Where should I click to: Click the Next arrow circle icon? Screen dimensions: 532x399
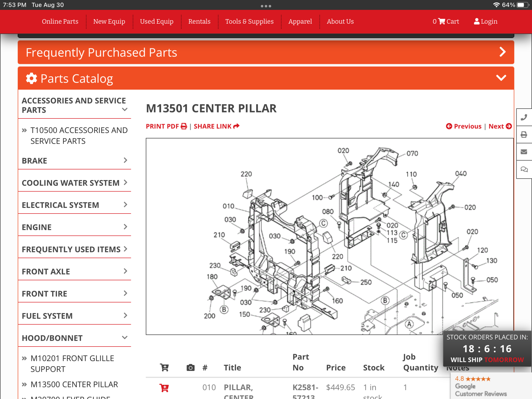[x=509, y=126]
